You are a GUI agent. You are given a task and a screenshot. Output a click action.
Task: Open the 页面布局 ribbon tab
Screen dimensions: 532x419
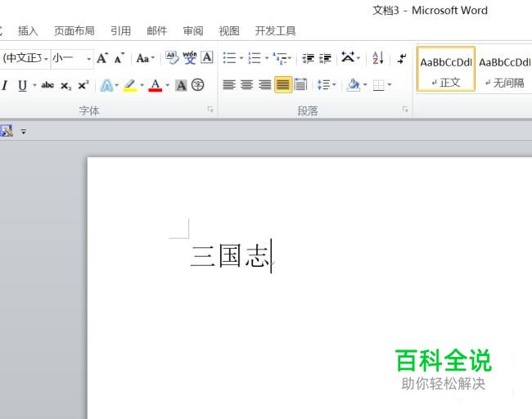74,31
